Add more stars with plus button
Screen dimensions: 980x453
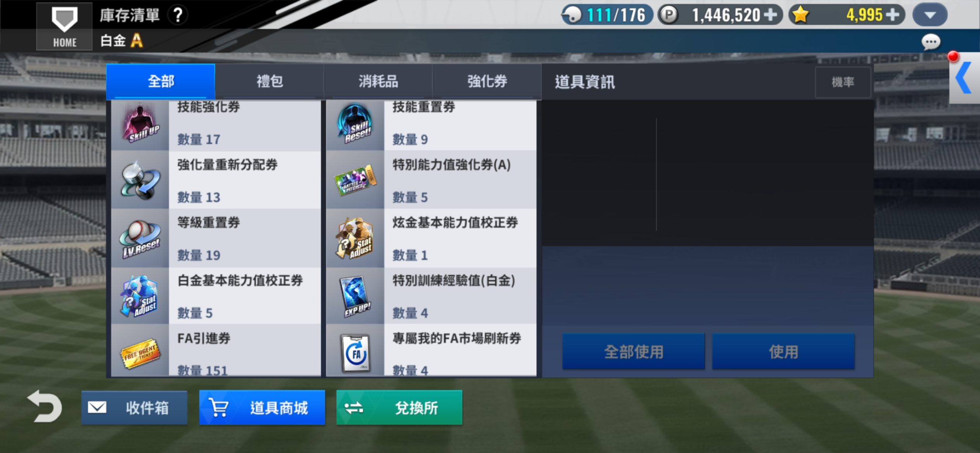[x=893, y=15]
